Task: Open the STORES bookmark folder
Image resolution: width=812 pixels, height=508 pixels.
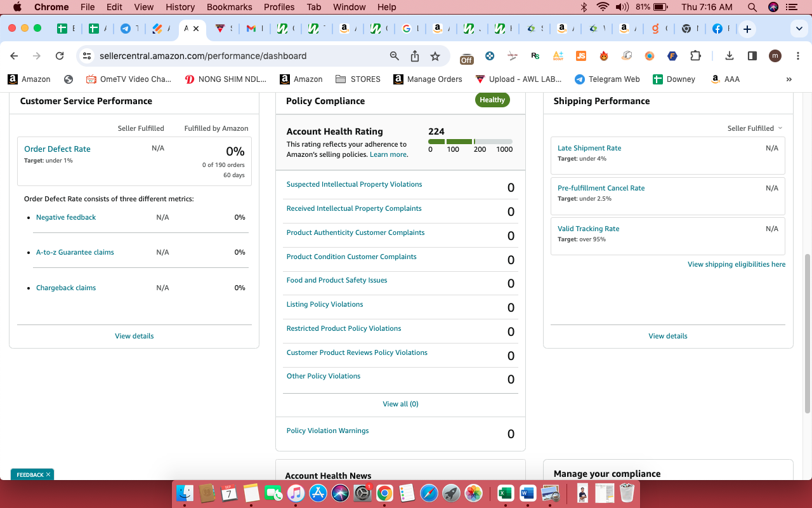Action: 358,79
